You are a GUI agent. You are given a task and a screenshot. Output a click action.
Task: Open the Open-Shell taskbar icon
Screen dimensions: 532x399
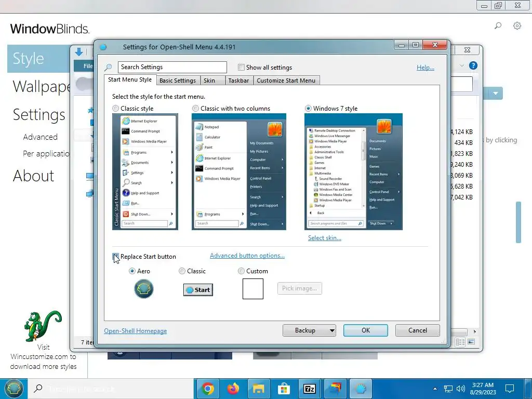click(361, 389)
